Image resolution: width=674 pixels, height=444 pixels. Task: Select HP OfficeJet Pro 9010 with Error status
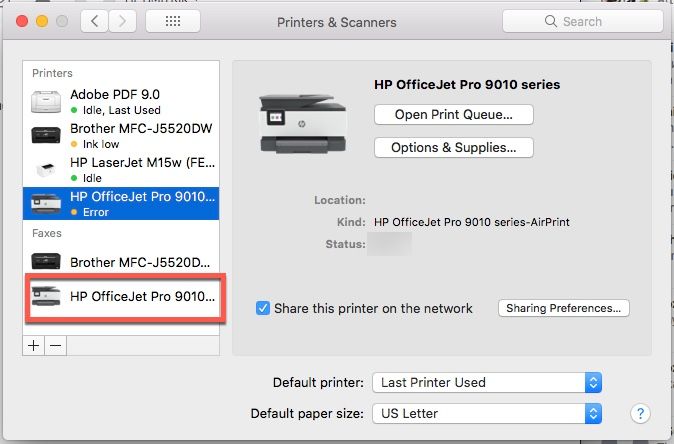[x=121, y=203]
